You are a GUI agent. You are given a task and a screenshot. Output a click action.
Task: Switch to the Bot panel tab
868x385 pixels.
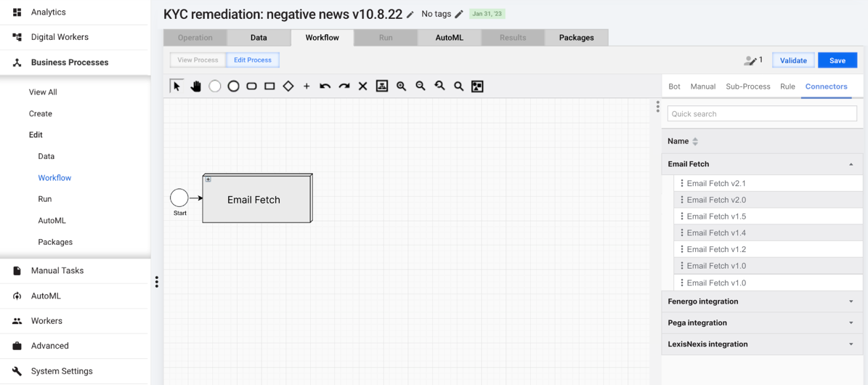[674, 86]
